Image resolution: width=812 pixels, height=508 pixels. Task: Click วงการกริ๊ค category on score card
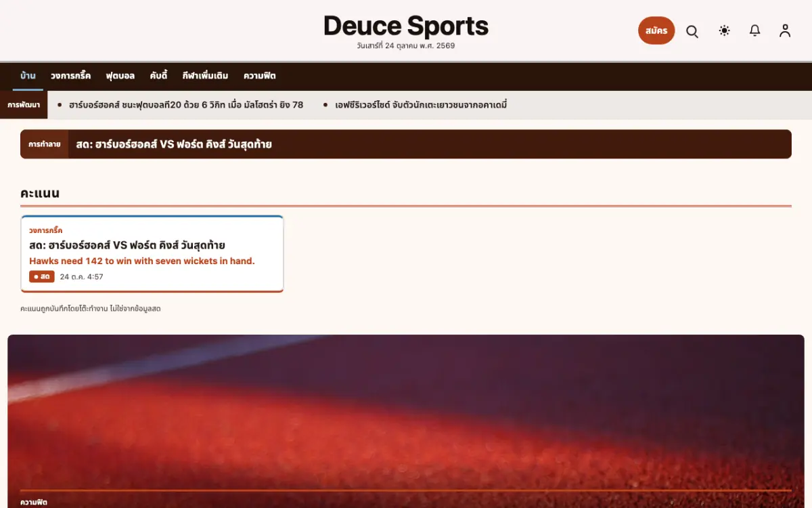coord(46,230)
